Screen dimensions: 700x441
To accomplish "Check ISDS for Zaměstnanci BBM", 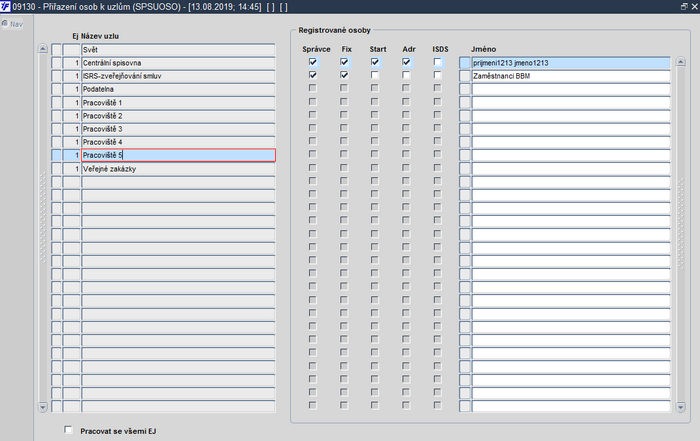I will coord(438,75).
